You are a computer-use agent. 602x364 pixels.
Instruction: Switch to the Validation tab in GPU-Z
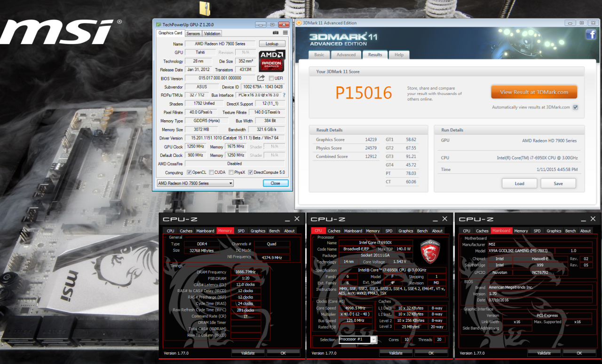coord(212,33)
